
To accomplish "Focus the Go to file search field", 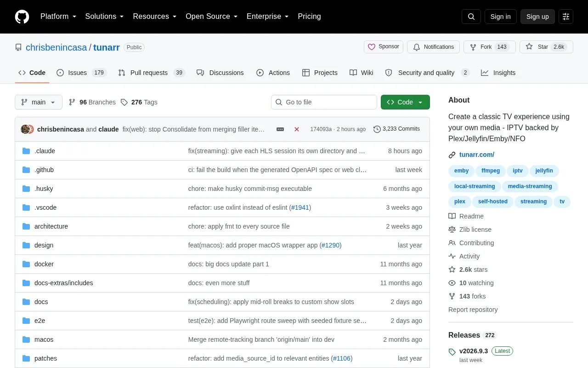I will [324, 102].
